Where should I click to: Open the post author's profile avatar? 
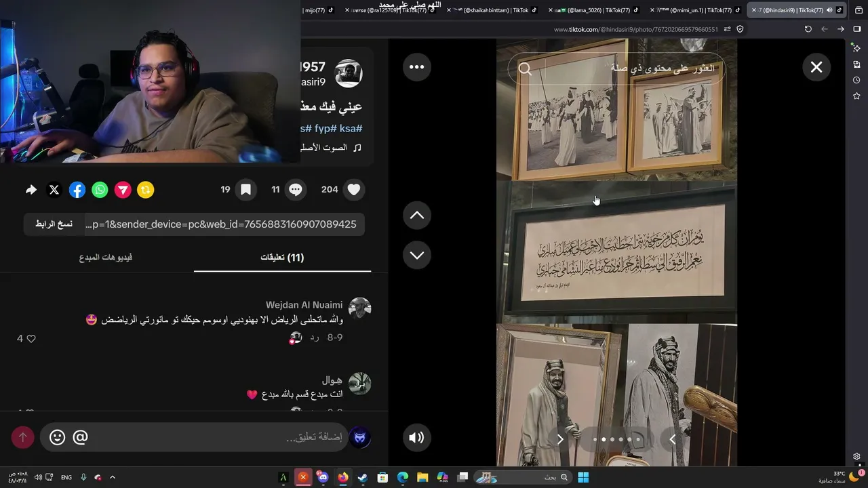[x=349, y=73]
